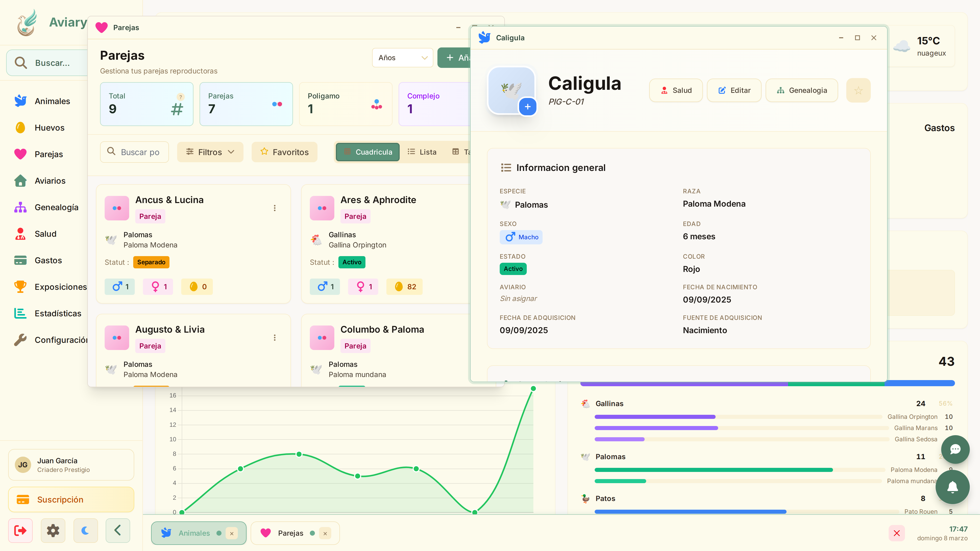
Task: Open Ancus & Lucina options menu
Action: 274,208
